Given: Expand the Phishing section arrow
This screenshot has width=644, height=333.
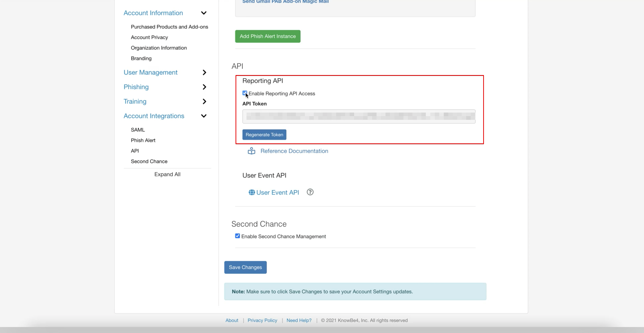Looking at the screenshot, I should pos(204,87).
